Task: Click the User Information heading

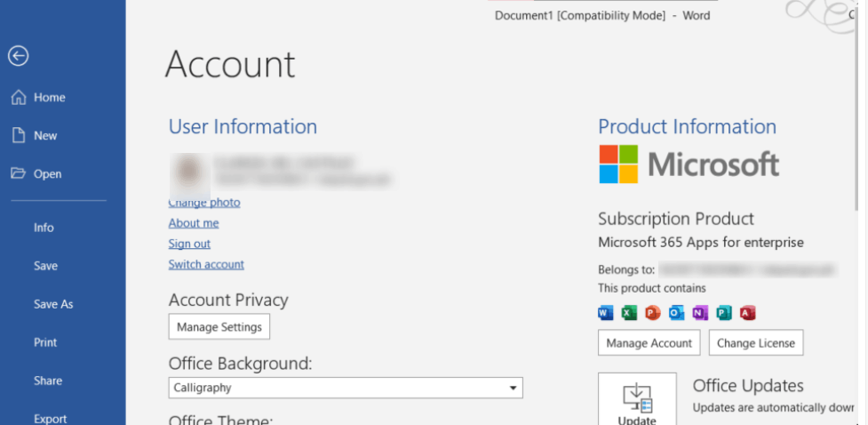Action: (x=243, y=127)
